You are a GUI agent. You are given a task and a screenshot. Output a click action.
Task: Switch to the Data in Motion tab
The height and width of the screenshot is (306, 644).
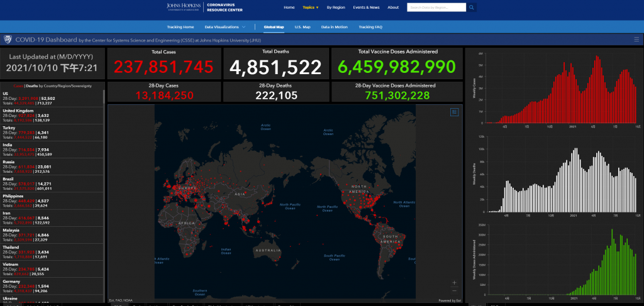point(334,27)
